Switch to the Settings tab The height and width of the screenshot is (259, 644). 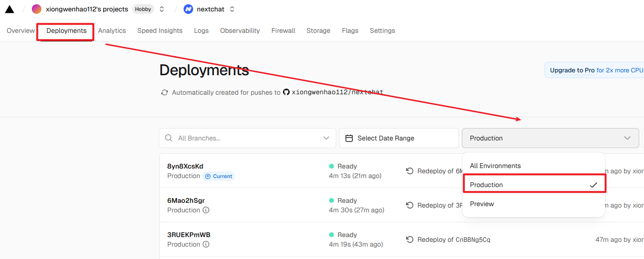coord(382,30)
